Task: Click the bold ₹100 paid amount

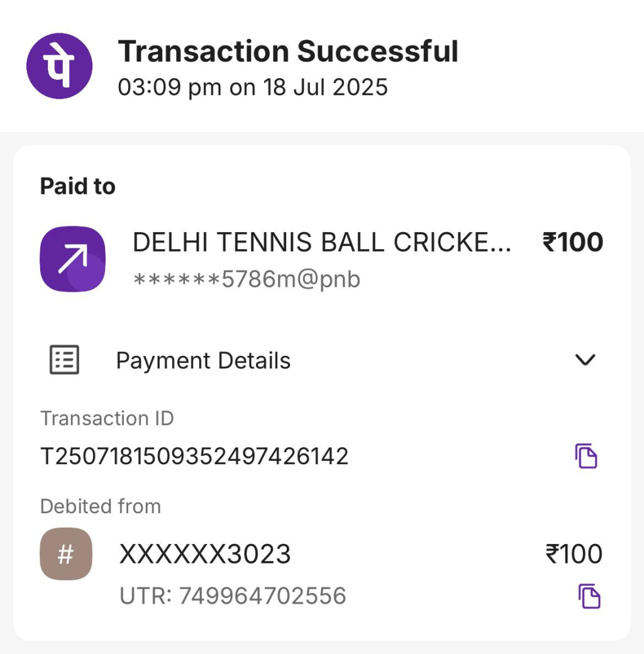Action: click(572, 243)
